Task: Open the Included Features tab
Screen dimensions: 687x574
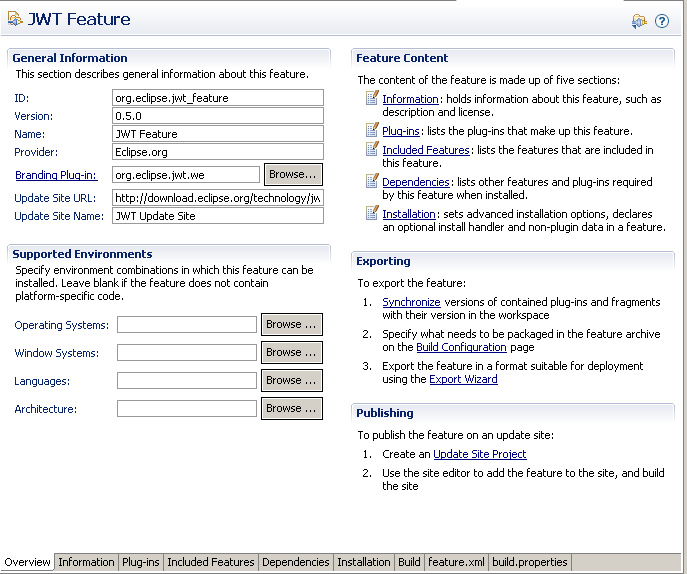Action: pyautogui.click(x=211, y=562)
